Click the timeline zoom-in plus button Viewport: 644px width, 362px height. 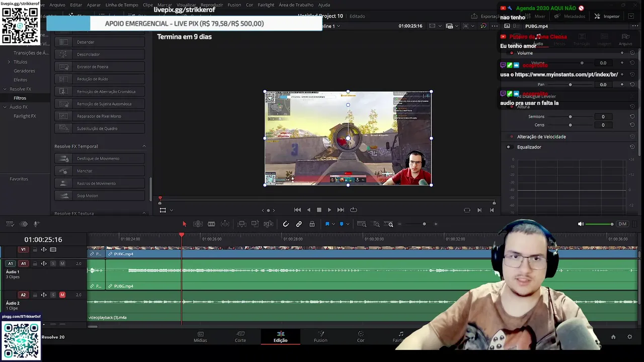pos(436,224)
